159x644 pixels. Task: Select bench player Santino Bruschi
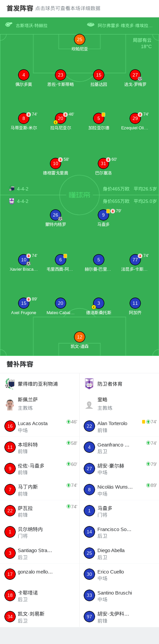coord(119,596)
